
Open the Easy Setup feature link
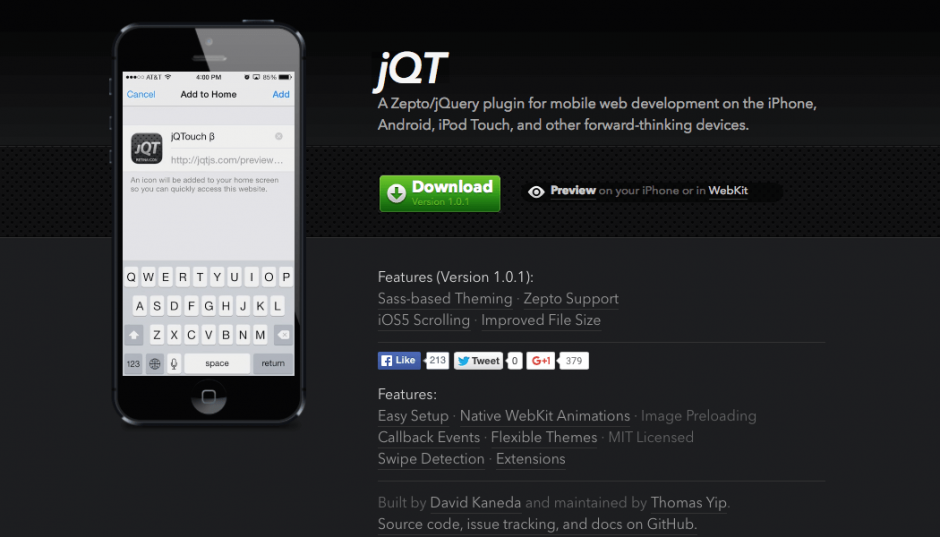pyautogui.click(x=413, y=416)
